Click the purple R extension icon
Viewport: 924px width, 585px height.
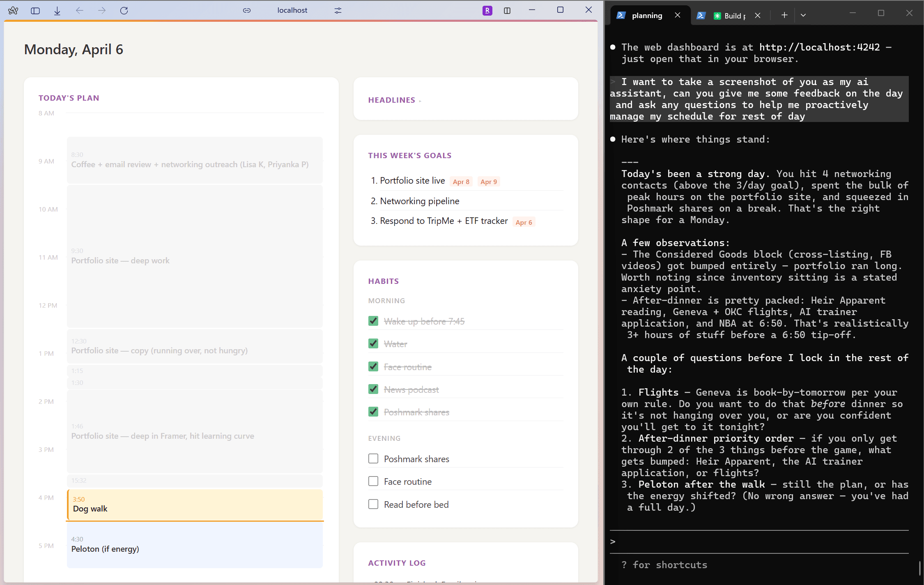pyautogui.click(x=487, y=11)
